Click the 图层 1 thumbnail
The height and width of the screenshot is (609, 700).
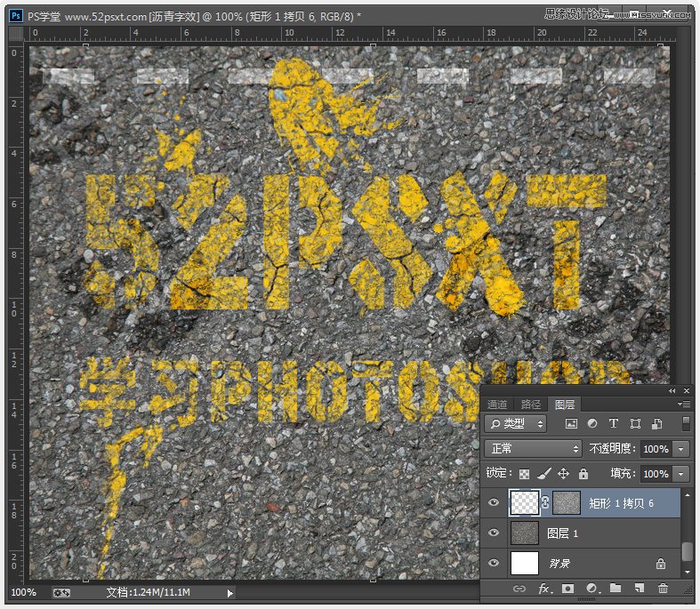pyautogui.click(x=525, y=533)
